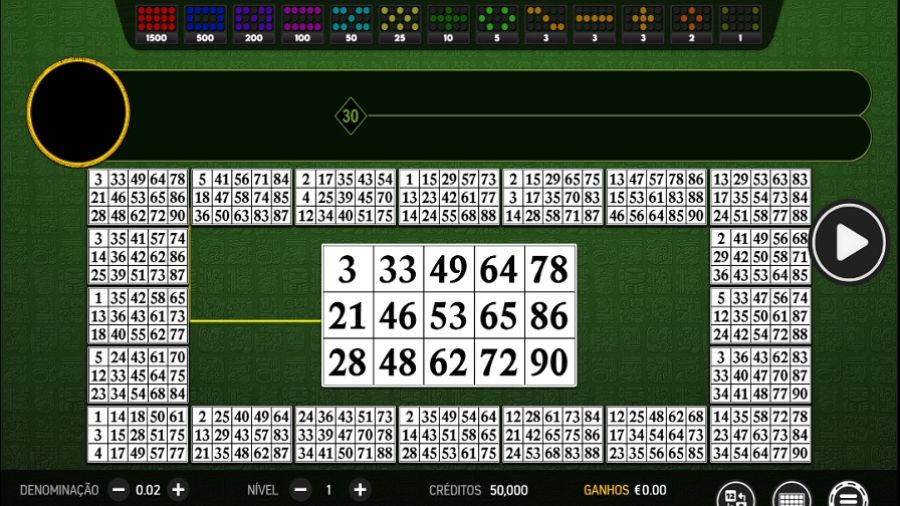Select card starting 5 24 43 61 70
900x506 pixels.
[x=138, y=375]
